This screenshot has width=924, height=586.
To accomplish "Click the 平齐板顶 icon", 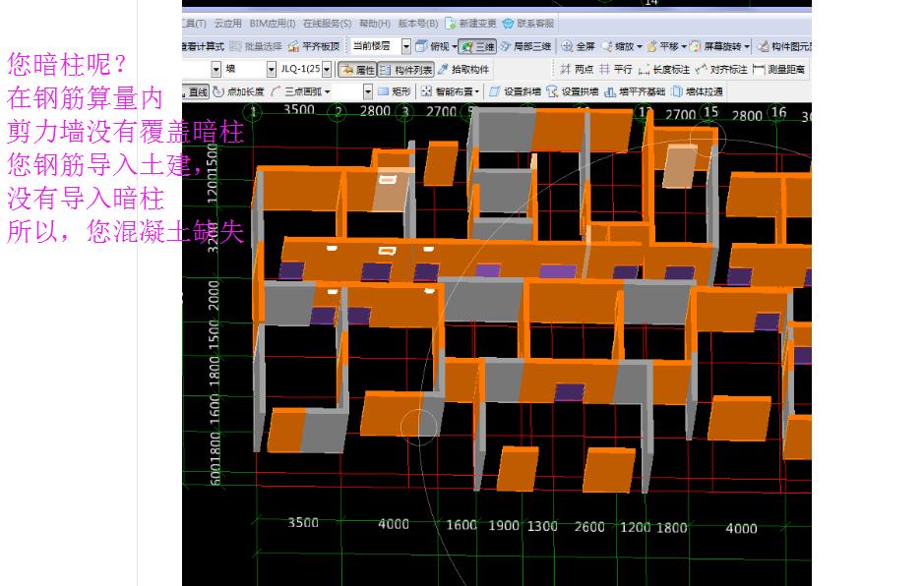I will 293,46.
